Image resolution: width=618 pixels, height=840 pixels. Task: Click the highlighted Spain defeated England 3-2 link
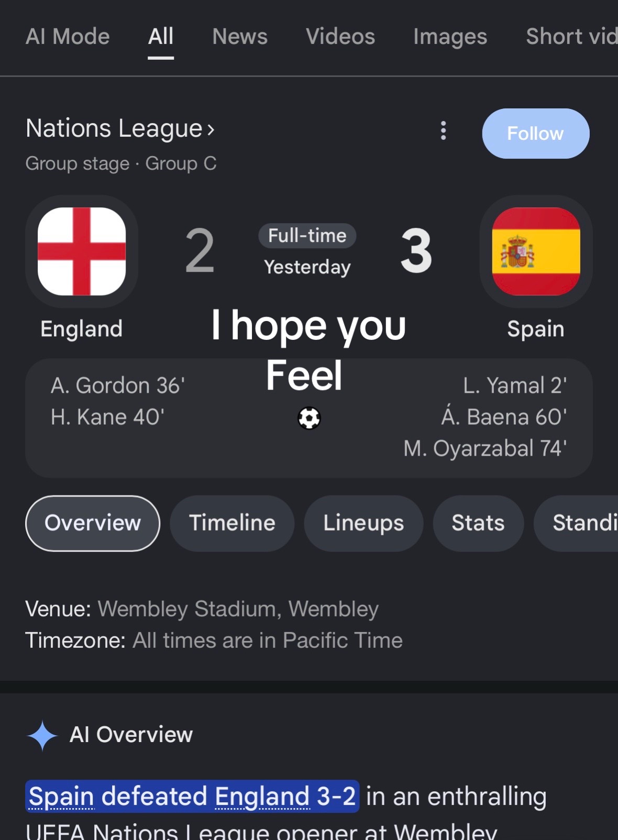pyautogui.click(x=192, y=797)
